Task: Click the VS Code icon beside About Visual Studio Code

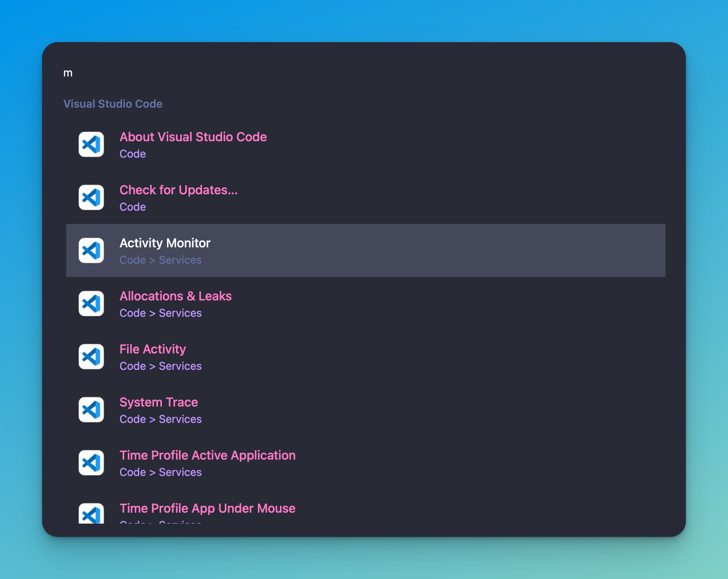Action: 91,144
